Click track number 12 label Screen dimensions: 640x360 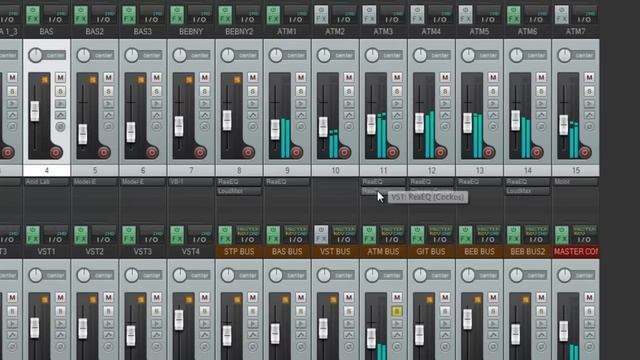(x=431, y=171)
